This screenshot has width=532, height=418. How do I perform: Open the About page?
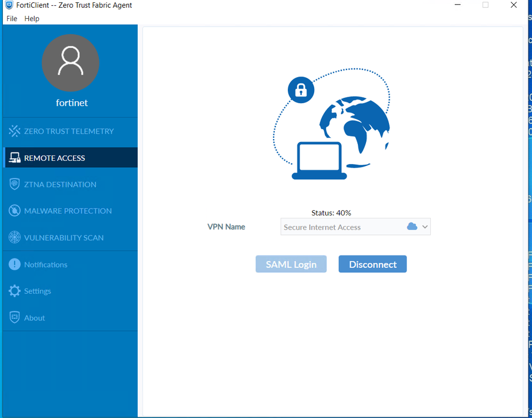[70, 317]
